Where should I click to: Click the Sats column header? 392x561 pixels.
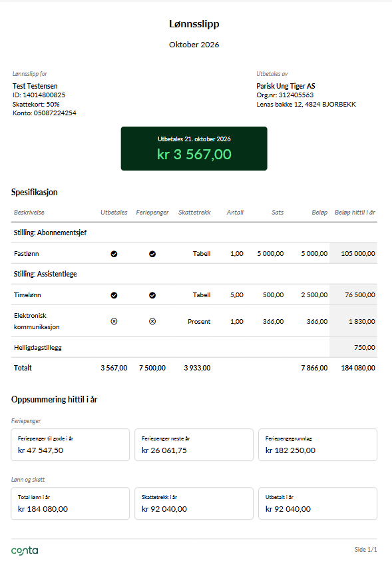278,212
